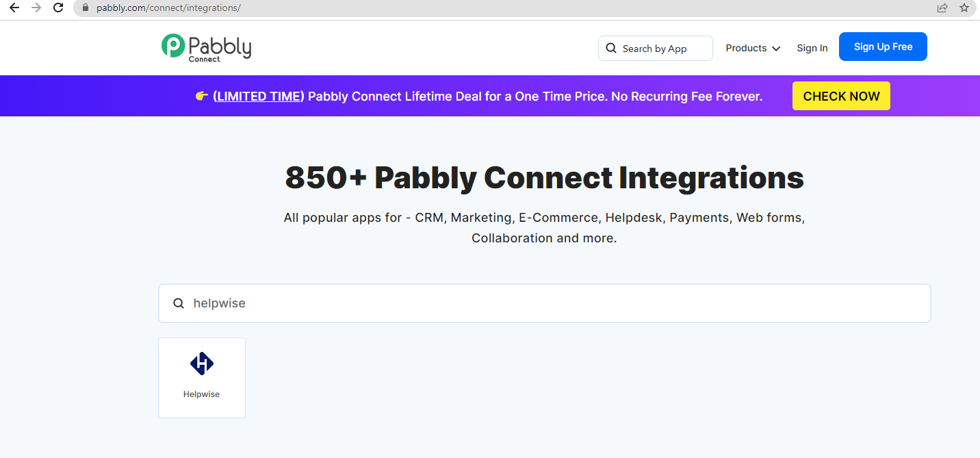Click the 'All popular apps for' description text
The image size is (980, 458).
(x=544, y=228)
